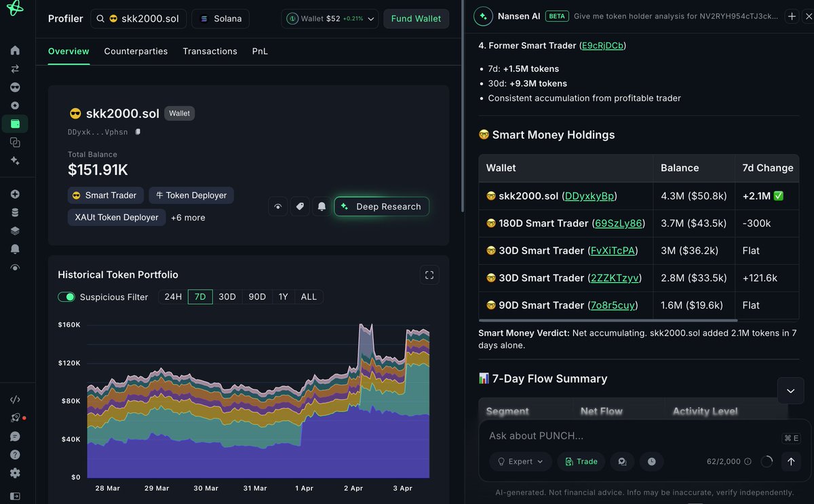The image size is (814, 504).
Task: Click the Fund Wallet button
Action: tap(416, 19)
